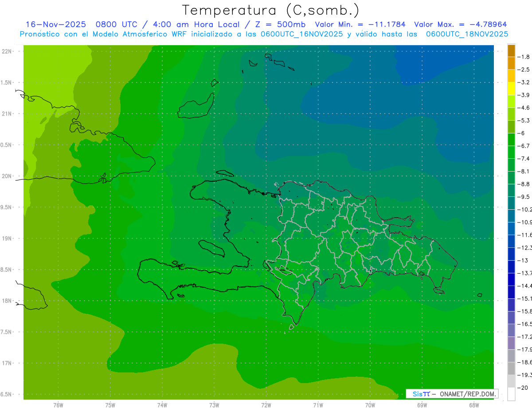The image size is (532, 411).
Task: Click the "Valor Min. = -11.1784" text
Action: point(360,24)
